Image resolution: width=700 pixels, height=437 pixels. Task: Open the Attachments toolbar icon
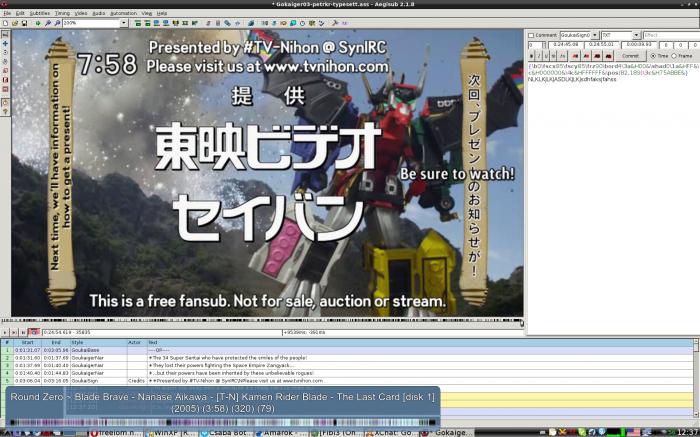[227, 23]
